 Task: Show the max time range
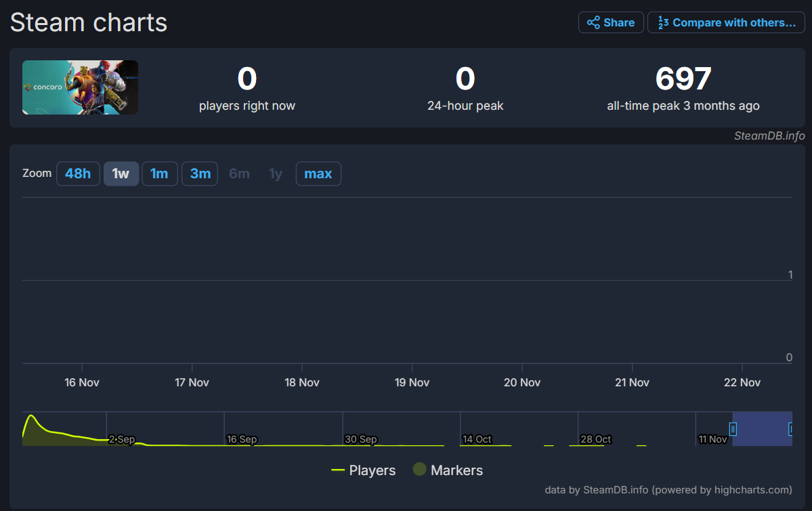click(x=318, y=173)
